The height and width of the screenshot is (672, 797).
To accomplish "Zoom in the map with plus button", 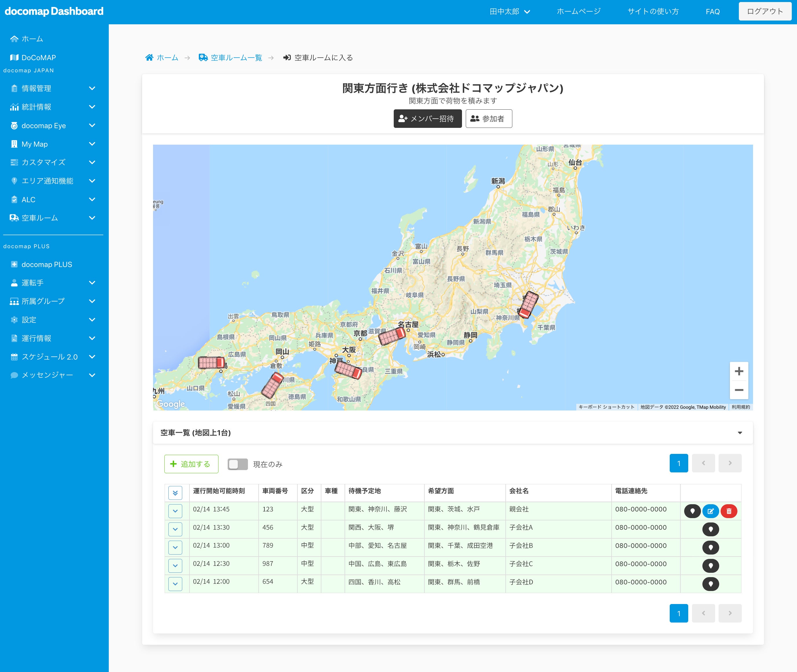I will click(x=739, y=371).
